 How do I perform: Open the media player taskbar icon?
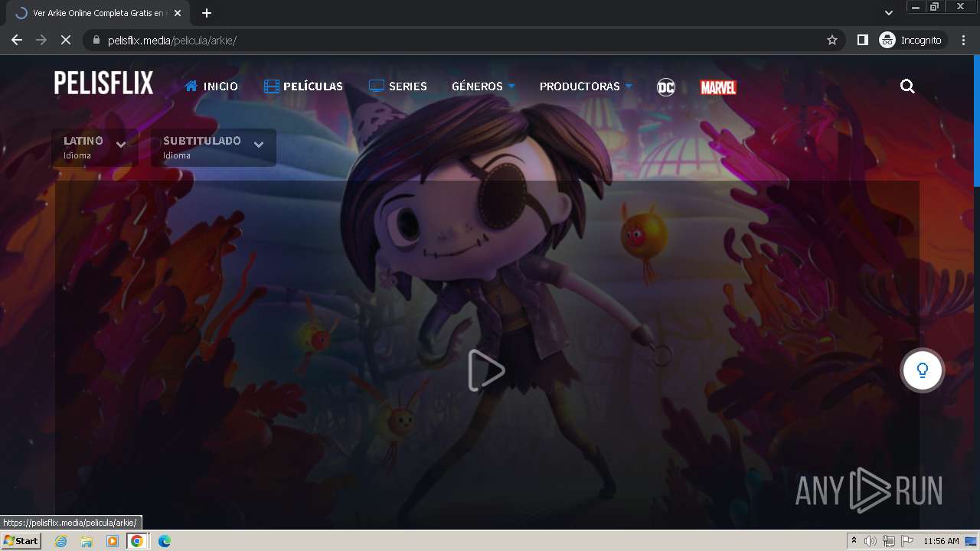pos(113,541)
